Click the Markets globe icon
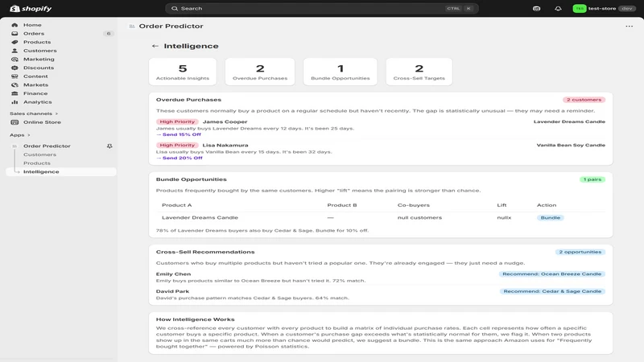 (14, 85)
